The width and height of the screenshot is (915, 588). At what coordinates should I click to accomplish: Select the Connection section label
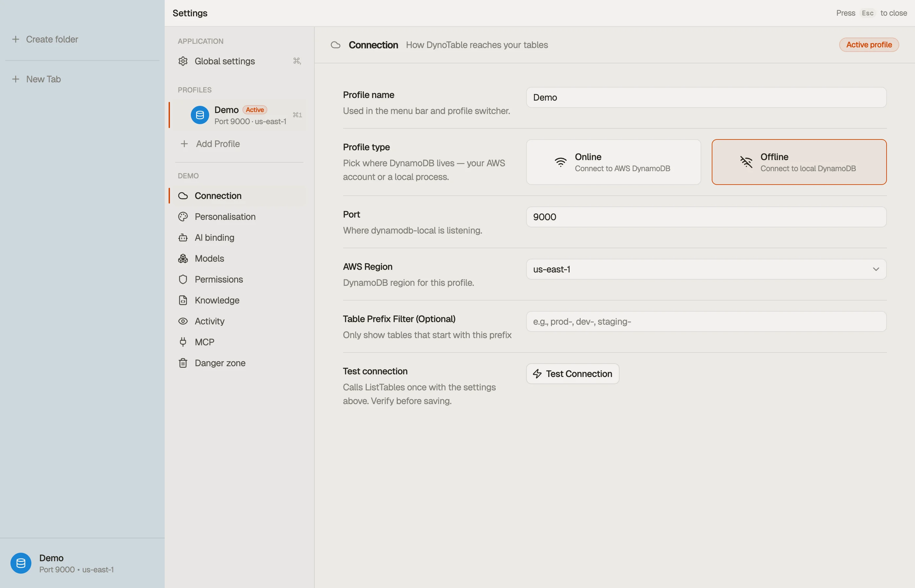[218, 196]
